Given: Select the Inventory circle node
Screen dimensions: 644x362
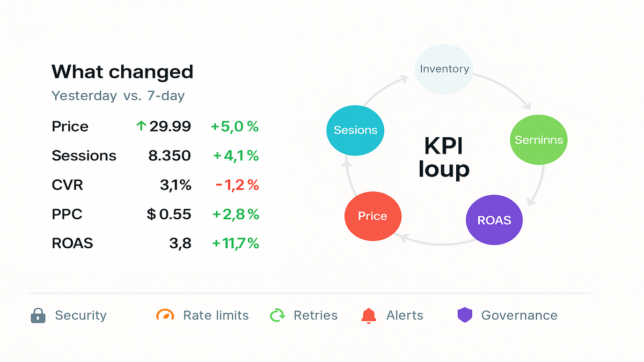Looking at the screenshot, I should pos(444,69).
